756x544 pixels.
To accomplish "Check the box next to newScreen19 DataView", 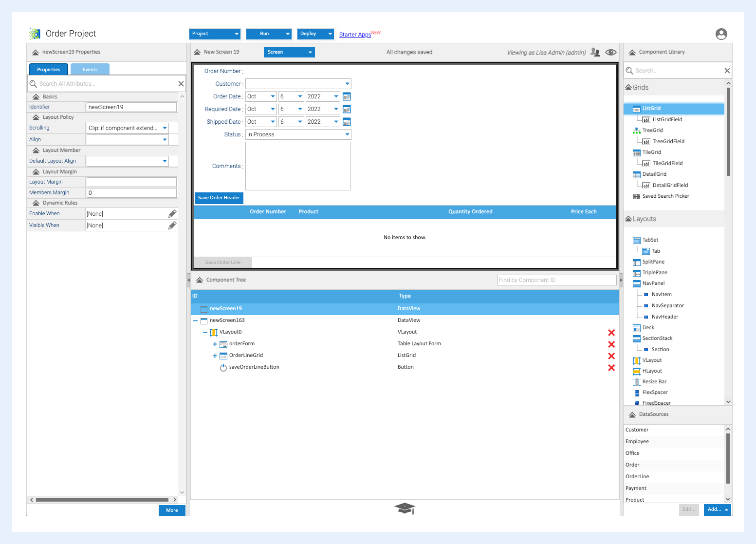I will (203, 308).
